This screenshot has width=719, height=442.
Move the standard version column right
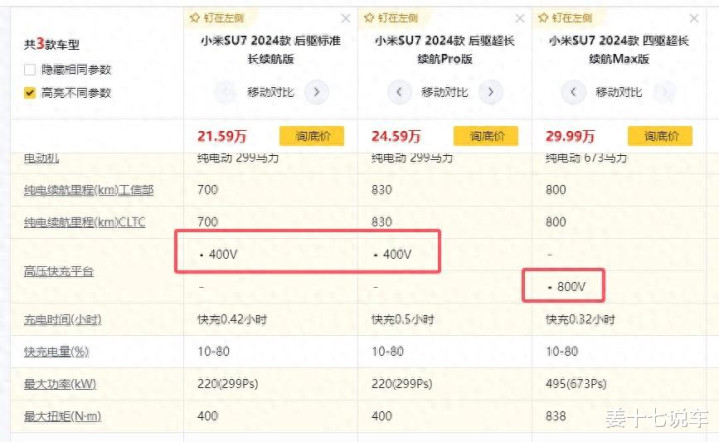pyautogui.click(x=316, y=92)
